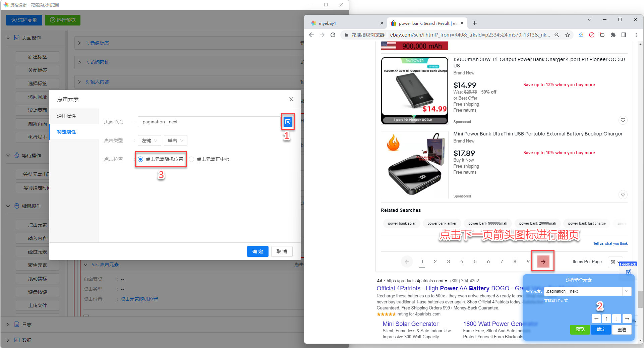Click related search power bank solar
The height and width of the screenshot is (348, 644).
(402, 223)
